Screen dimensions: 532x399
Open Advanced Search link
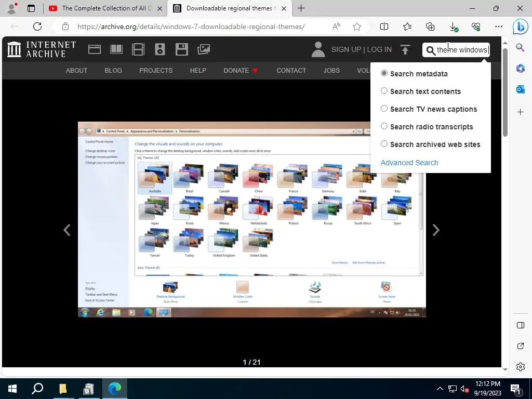click(409, 163)
